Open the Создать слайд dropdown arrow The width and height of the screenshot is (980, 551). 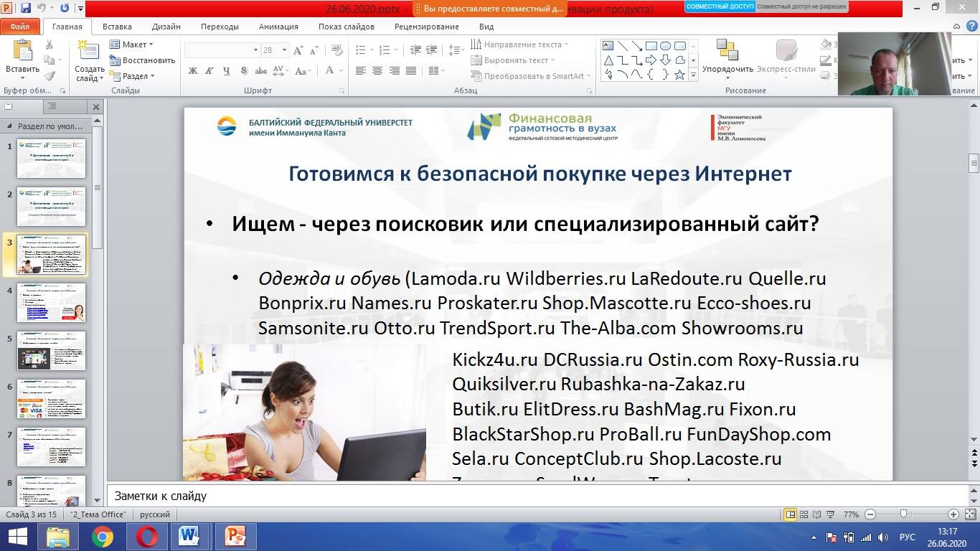pyautogui.click(x=101, y=78)
